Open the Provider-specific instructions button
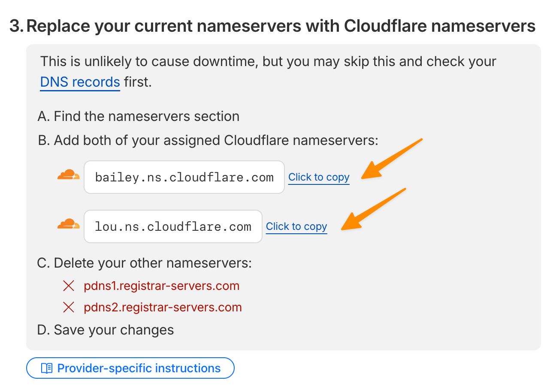This screenshot has height=392, width=556. pos(130,368)
